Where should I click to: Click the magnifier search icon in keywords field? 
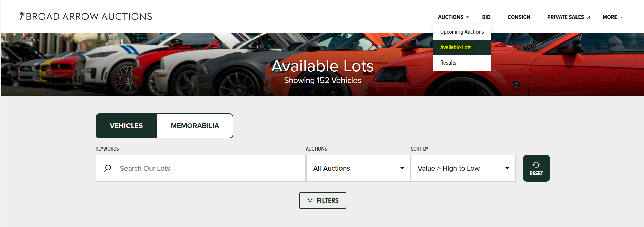108,168
